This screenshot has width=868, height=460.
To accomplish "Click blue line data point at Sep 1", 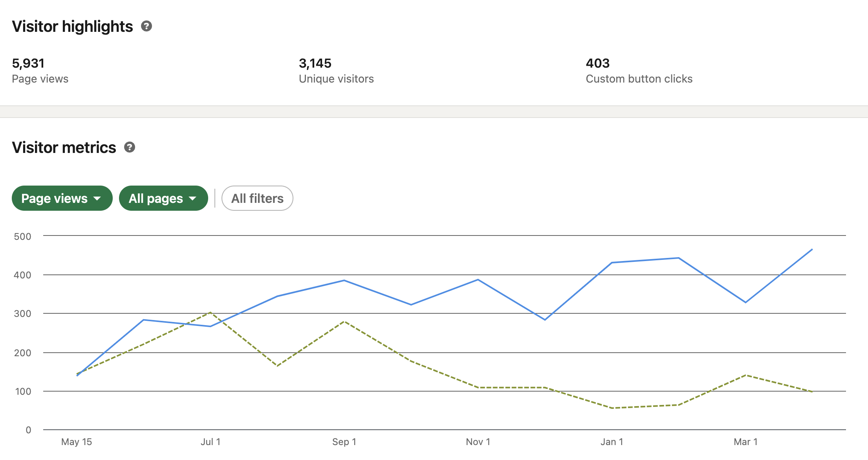I will pos(344,280).
